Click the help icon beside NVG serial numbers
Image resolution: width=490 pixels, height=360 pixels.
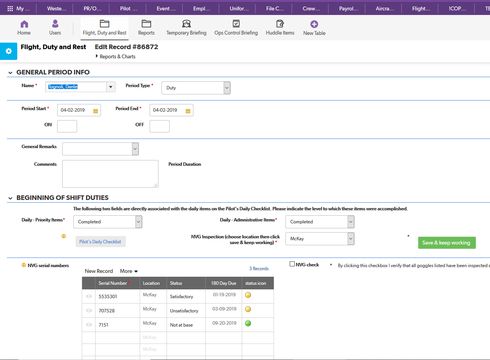[x=24, y=265]
